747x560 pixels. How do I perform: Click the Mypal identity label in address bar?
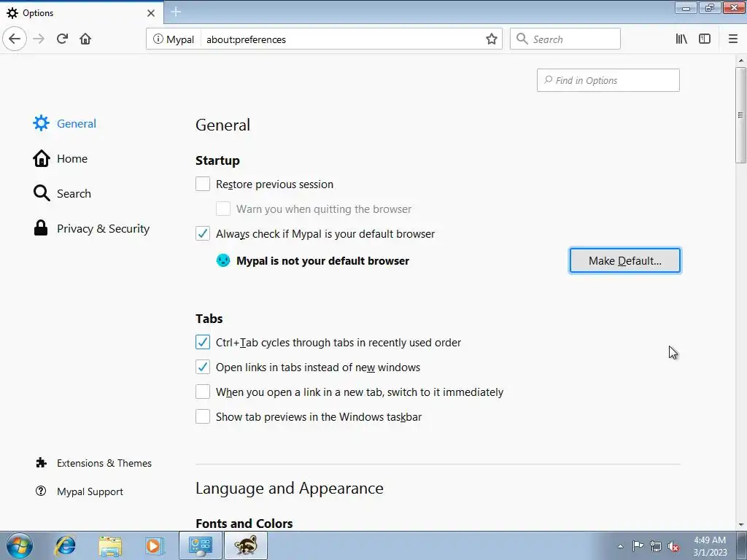pos(180,39)
